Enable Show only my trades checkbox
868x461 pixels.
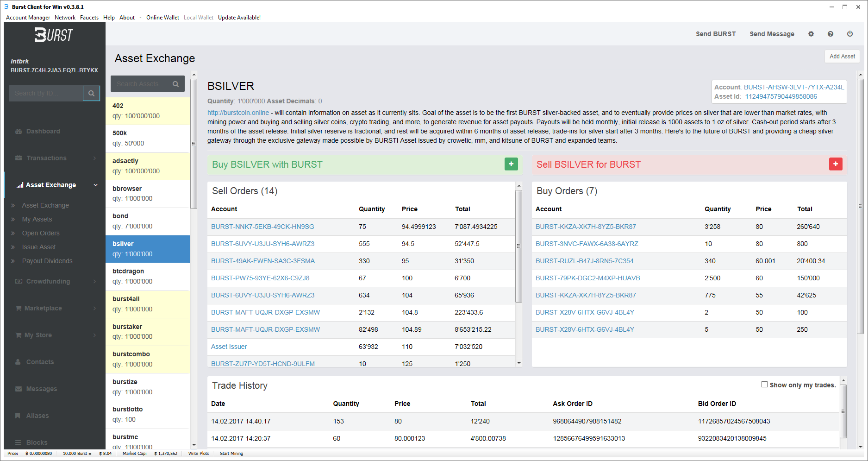[764, 385]
